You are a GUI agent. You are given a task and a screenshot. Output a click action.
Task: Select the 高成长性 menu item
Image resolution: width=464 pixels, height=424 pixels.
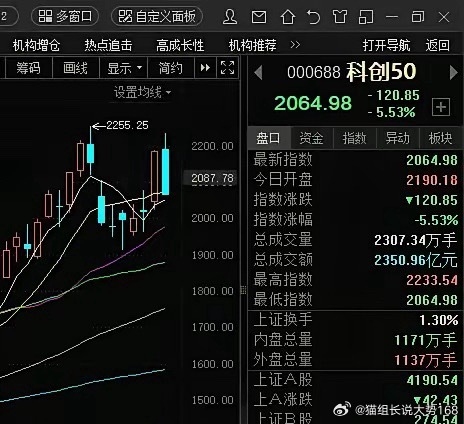coord(180,45)
